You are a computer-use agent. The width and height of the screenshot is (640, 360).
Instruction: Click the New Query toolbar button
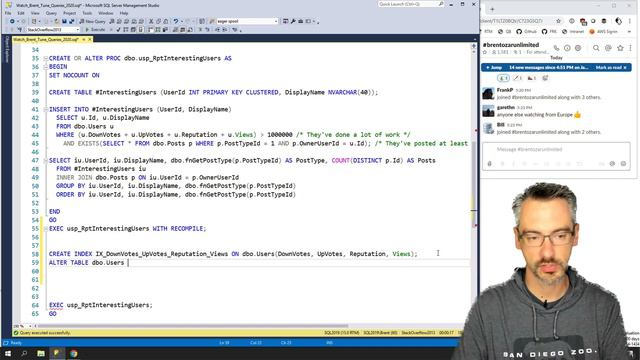click(x=93, y=21)
